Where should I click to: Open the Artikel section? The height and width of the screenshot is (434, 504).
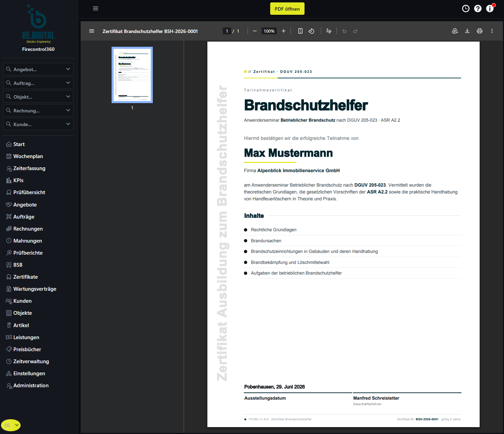(21, 325)
